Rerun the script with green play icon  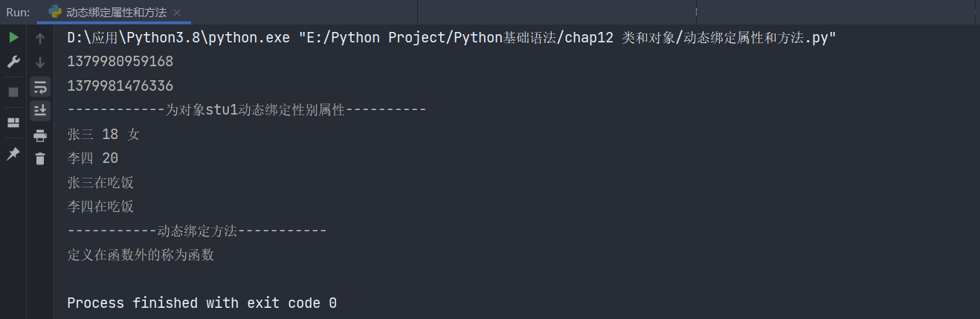(x=13, y=38)
